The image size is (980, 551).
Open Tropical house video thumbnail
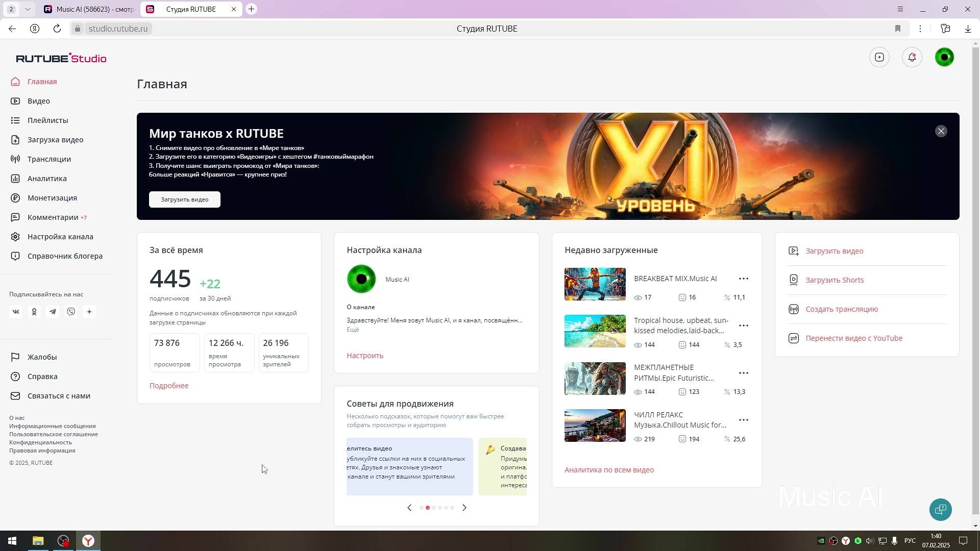pyautogui.click(x=595, y=331)
